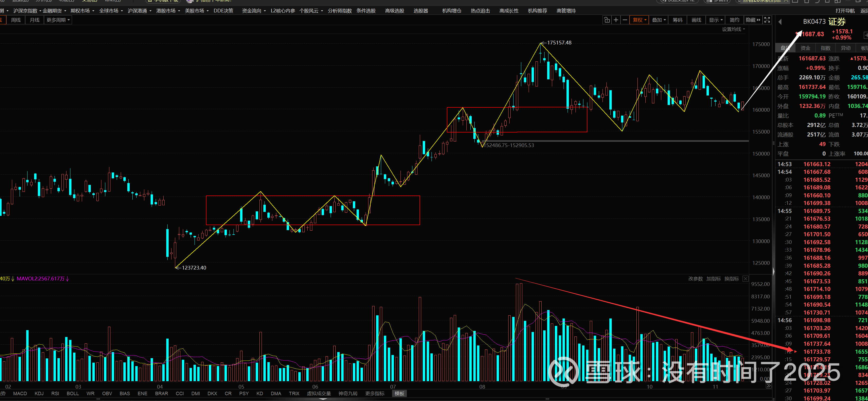Screen dimensions: 868x401
Task: Switch to the 资金 tab
Action: click(x=805, y=48)
